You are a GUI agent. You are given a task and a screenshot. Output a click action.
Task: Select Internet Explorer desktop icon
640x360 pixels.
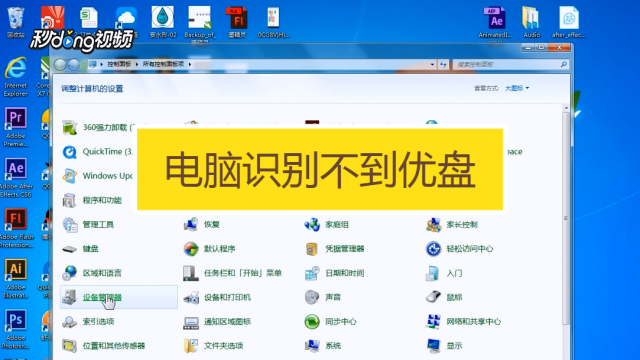coord(16,77)
